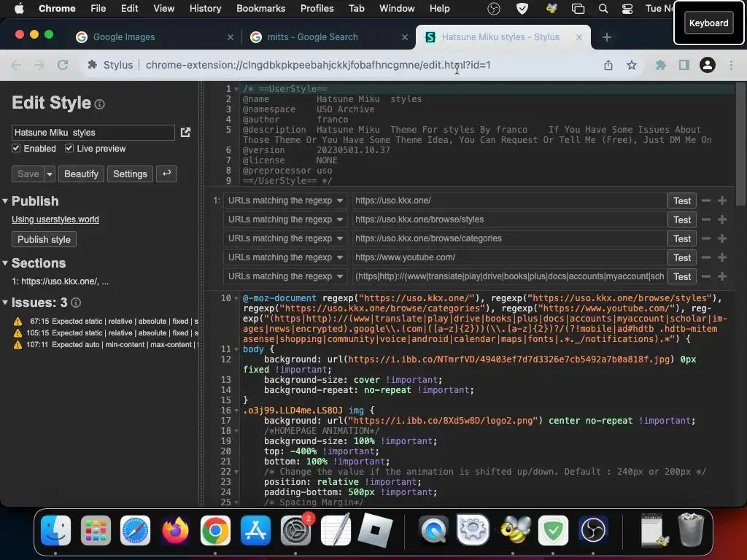Toggle the Enabled checkbox
Image resolution: width=747 pixels, height=560 pixels.
point(16,149)
